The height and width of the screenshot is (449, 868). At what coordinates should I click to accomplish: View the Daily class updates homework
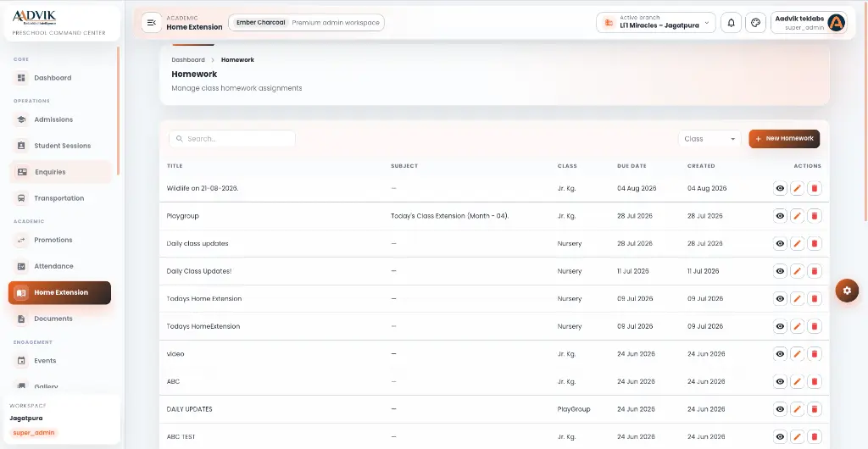(x=780, y=244)
